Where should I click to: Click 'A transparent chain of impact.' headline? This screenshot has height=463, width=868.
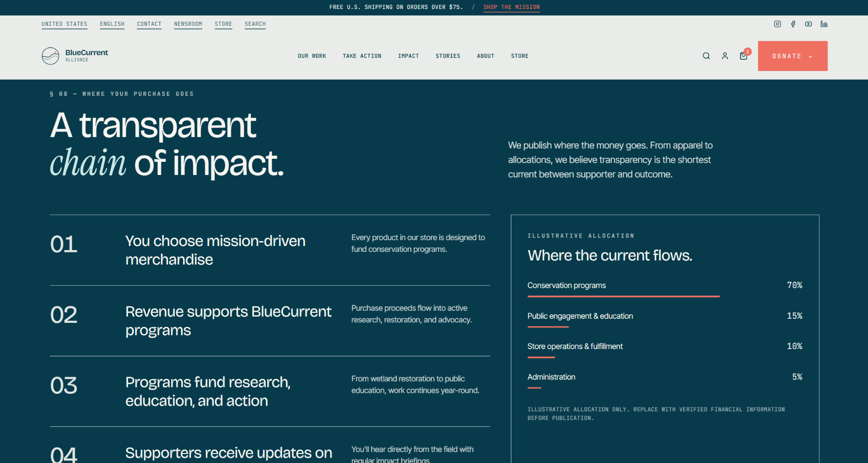click(x=167, y=144)
